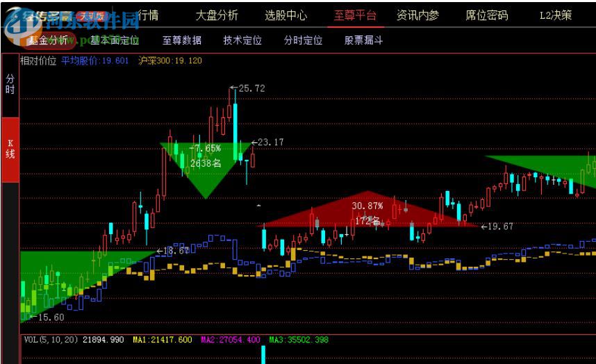The width and height of the screenshot is (596, 364).
Task: Switch to the 技术定位 sub-tab
Action: pyautogui.click(x=242, y=40)
